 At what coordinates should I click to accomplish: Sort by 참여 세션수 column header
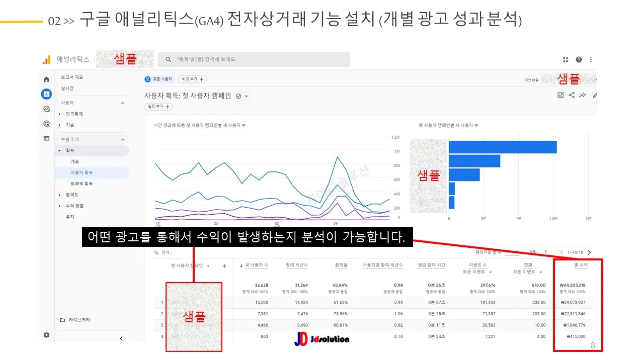pos(297,265)
